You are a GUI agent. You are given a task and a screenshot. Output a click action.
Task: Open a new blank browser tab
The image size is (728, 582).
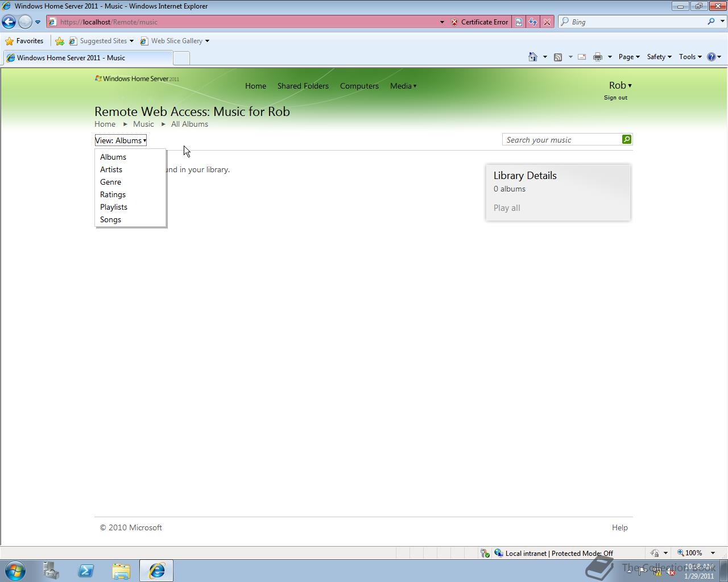click(181, 58)
